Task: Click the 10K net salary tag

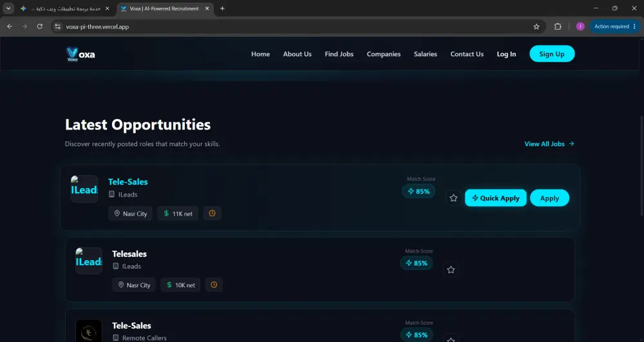Action: (180, 285)
